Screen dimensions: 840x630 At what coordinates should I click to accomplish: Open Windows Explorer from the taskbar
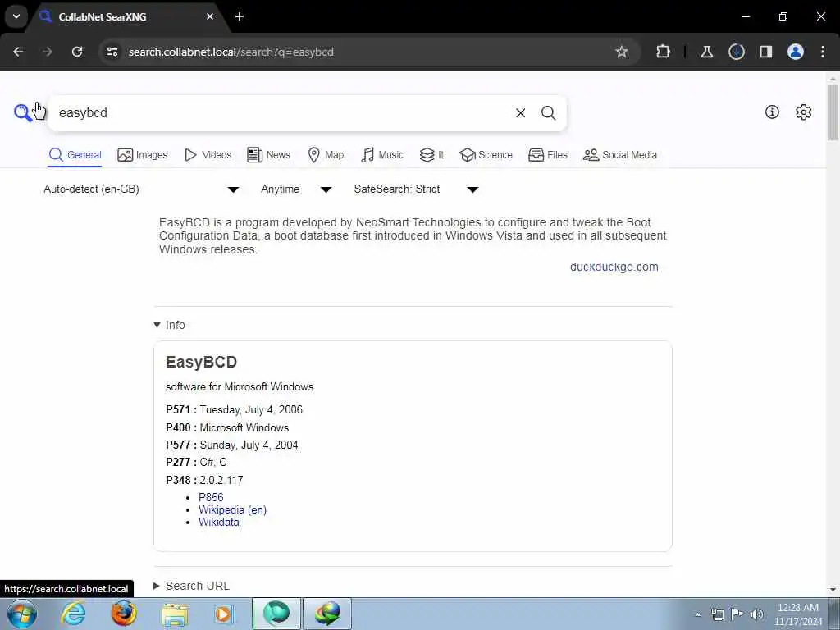coord(175,614)
